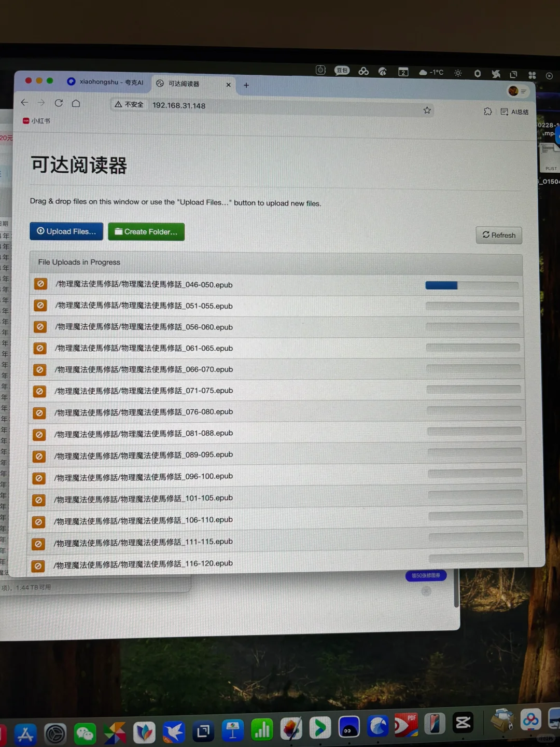
Task: Cancel upload of 071-075.epub file
Action: [39, 391]
